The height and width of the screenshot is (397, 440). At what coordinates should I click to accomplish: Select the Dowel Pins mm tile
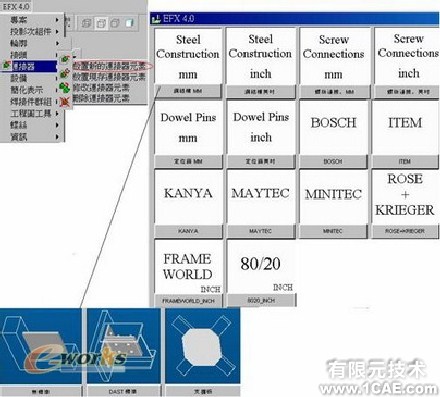[x=188, y=128]
